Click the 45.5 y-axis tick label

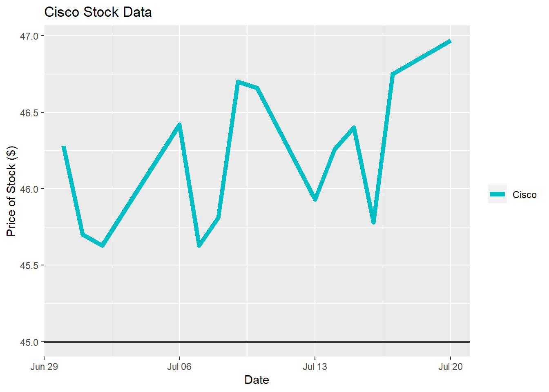[29, 265]
